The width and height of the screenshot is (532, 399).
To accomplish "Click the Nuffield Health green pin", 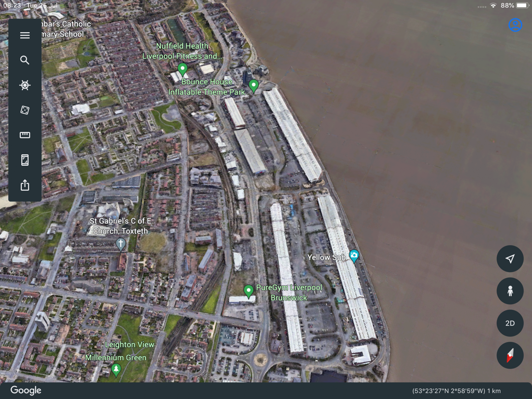I will point(182,70).
